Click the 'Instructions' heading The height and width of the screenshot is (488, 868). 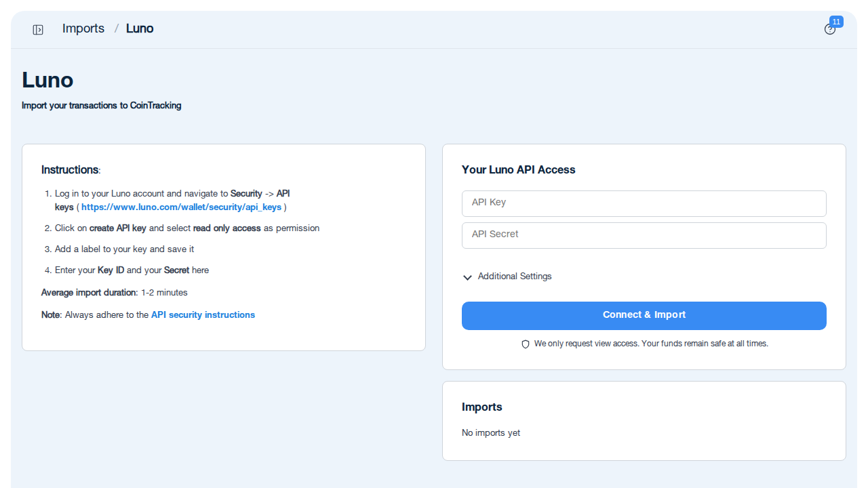[x=71, y=170]
